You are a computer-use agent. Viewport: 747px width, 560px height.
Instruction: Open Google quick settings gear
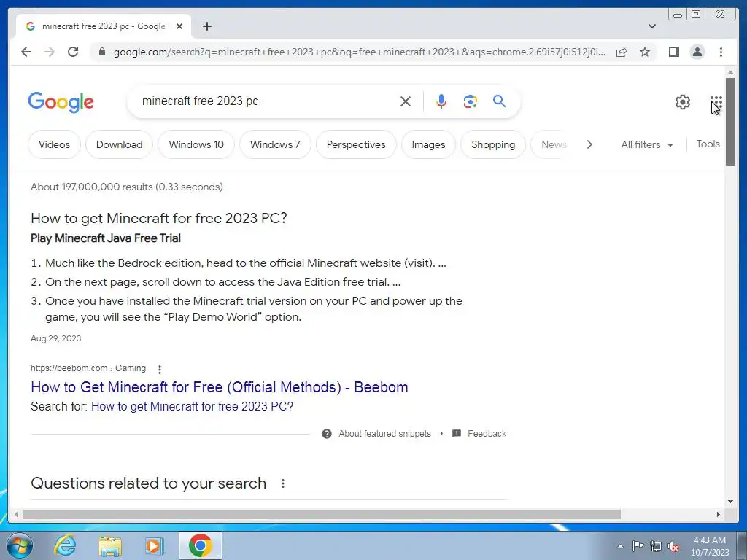pos(683,101)
